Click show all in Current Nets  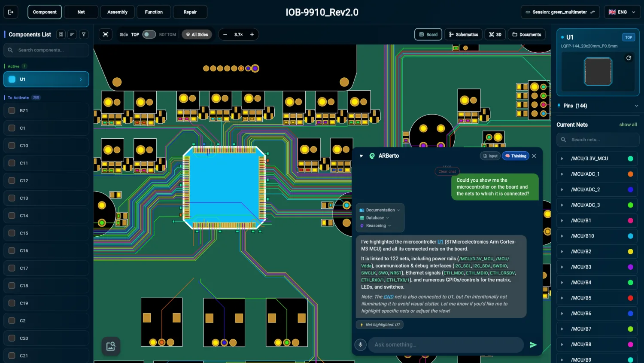[x=628, y=125]
